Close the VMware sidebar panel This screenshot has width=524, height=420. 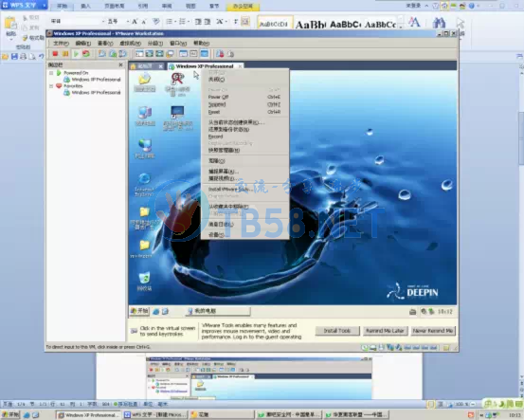[x=120, y=64]
